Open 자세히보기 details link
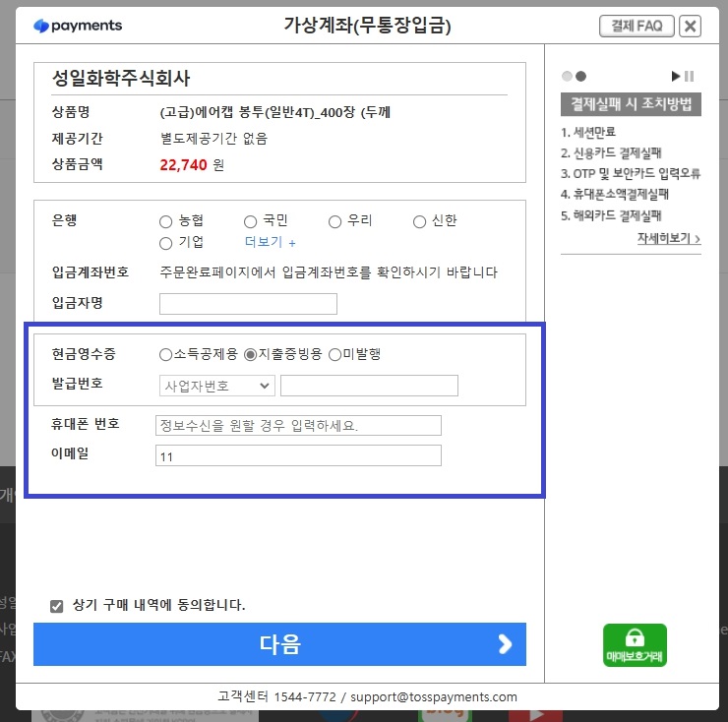728x722 pixels. coord(668,238)
